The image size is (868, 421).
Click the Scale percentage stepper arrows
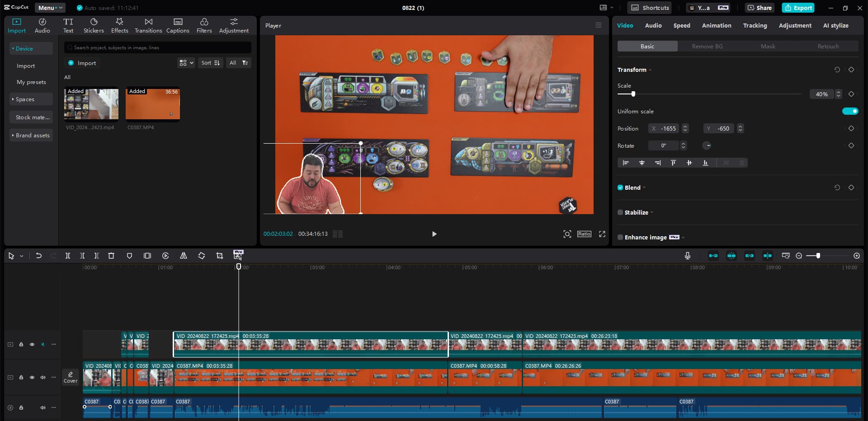839,94
